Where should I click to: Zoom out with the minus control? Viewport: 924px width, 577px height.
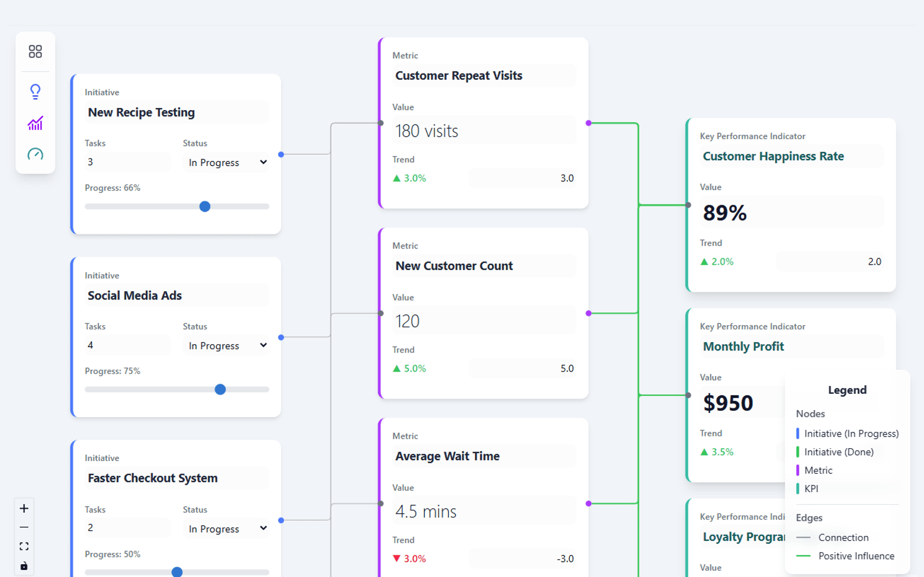[24, 527]
